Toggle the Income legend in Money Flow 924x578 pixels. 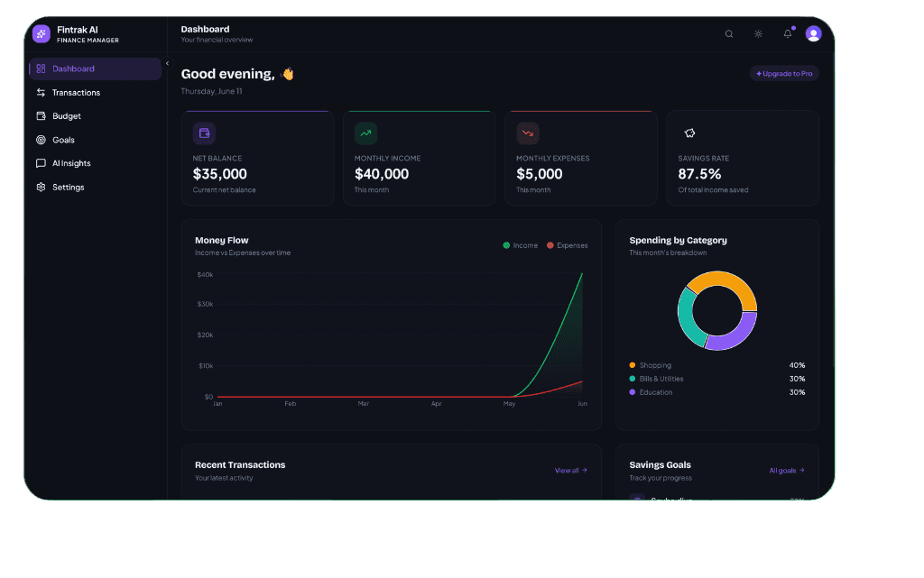tap(521, 245)
